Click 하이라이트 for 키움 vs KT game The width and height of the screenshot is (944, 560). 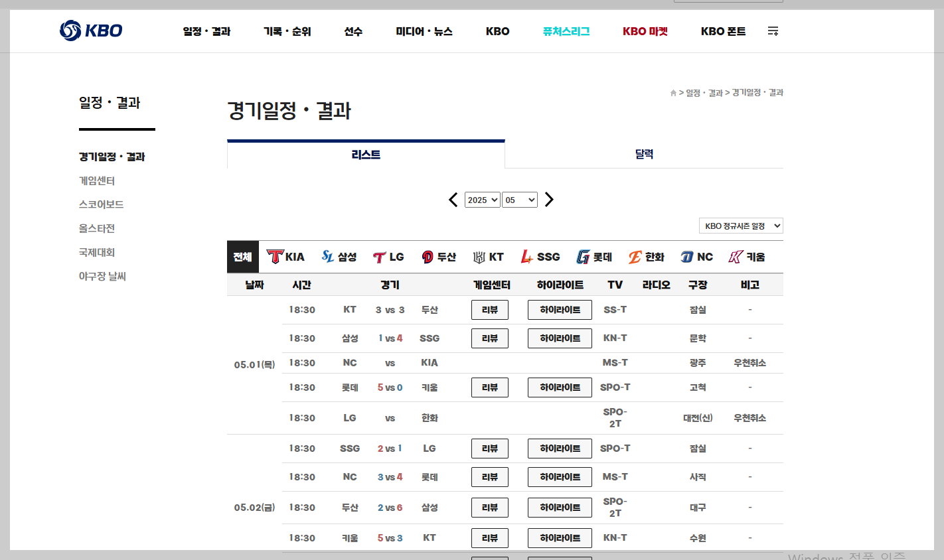[x=560, y=538]
